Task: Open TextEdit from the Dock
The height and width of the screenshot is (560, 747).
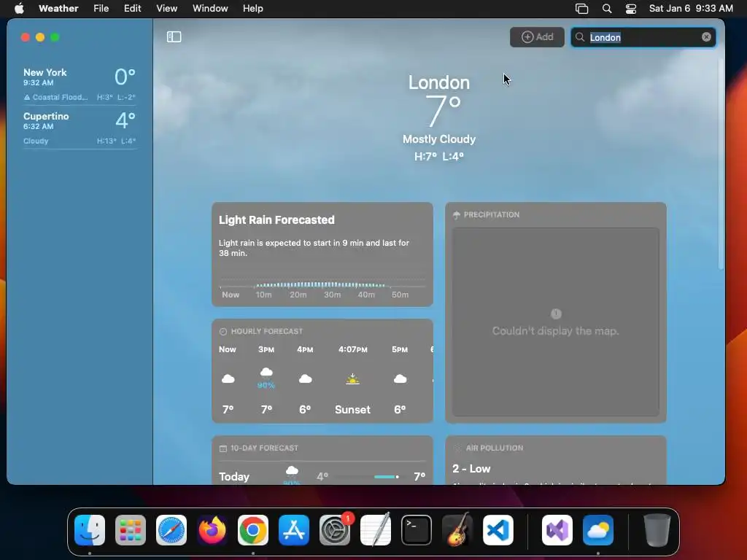Action: (376, 530)
